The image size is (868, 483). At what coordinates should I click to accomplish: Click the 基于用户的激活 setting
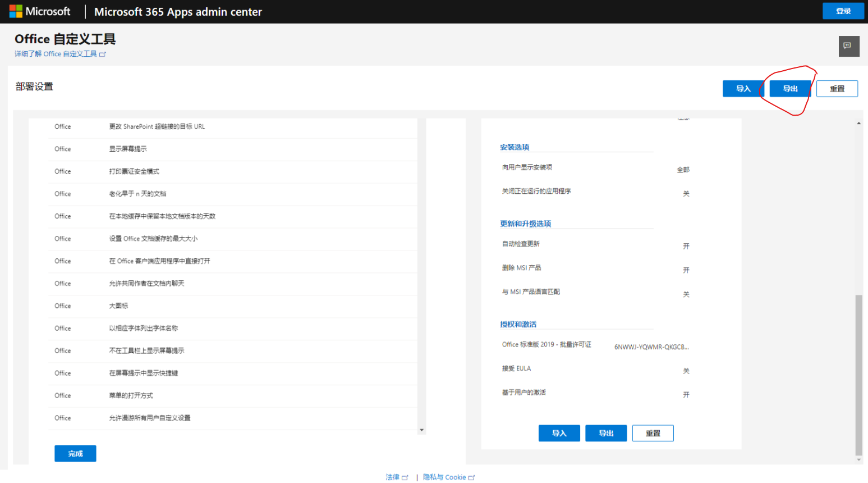(x=523, y=393)
